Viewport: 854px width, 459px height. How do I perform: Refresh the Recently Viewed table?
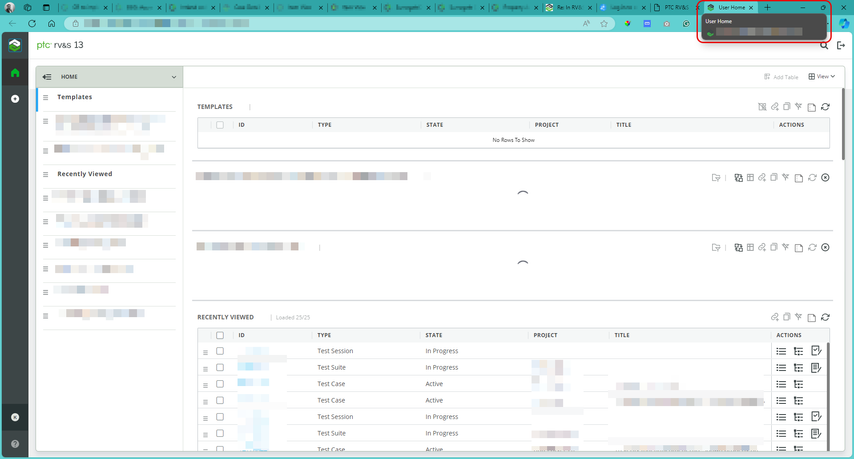825,317
